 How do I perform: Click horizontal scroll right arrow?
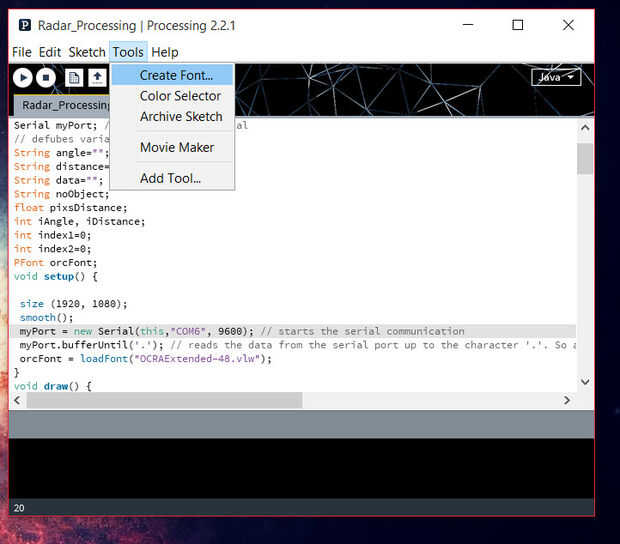(567, 400)
